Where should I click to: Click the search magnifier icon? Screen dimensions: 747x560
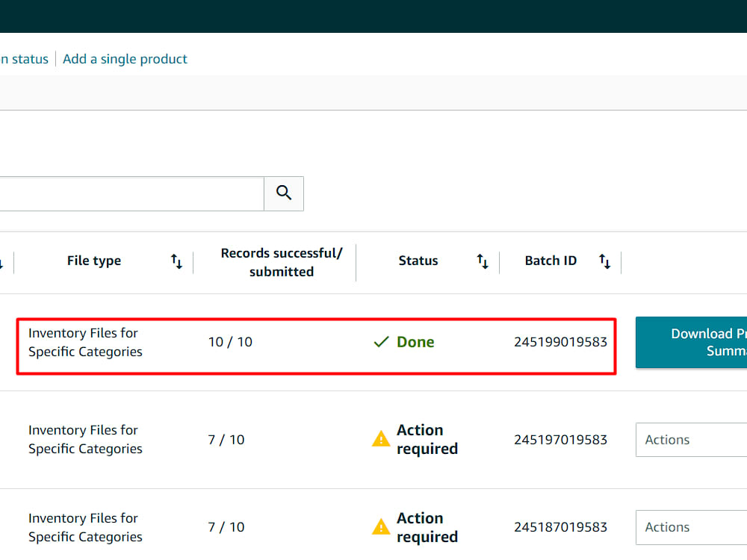tap(283, 193)
